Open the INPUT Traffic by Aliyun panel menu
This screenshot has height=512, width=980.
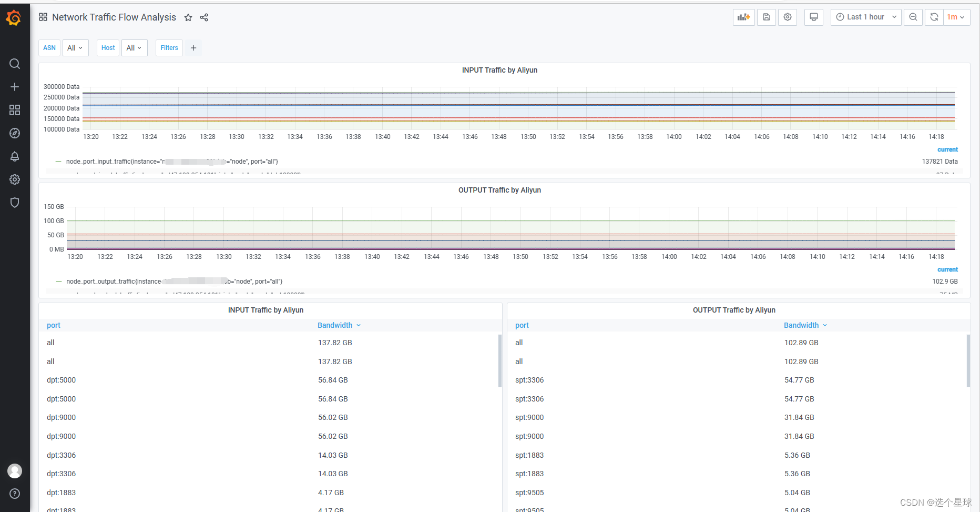click(499, 70)
